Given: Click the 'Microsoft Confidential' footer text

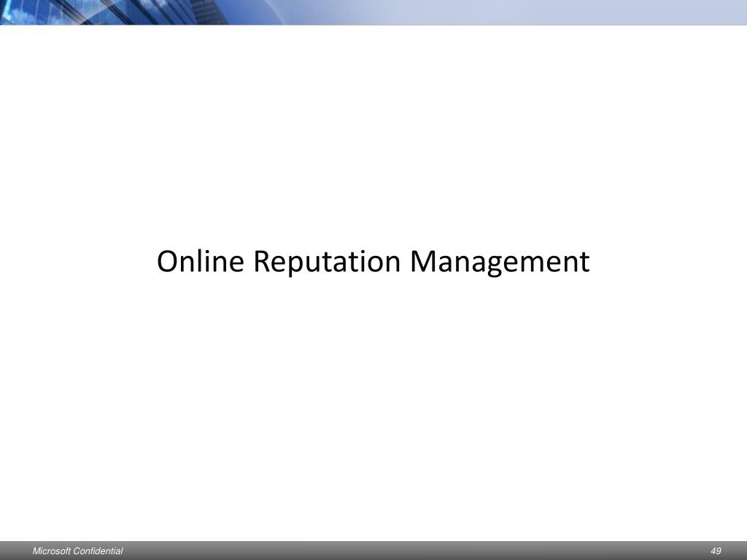Looking at the screenshot, I should tap(77, 551).
